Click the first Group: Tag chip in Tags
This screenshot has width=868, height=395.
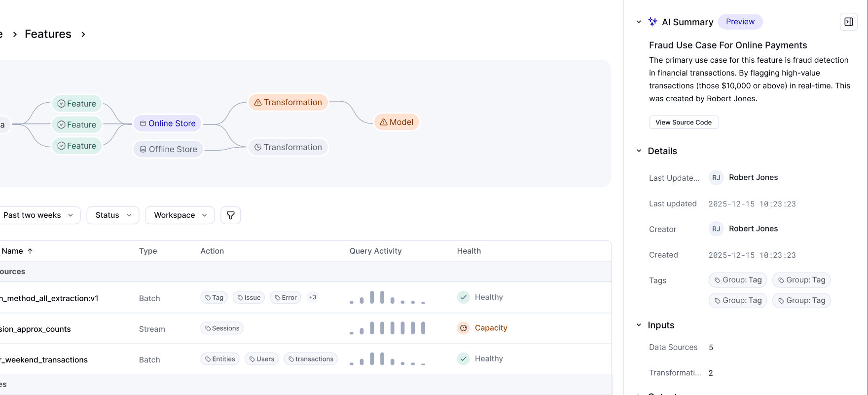pos(738,280)
